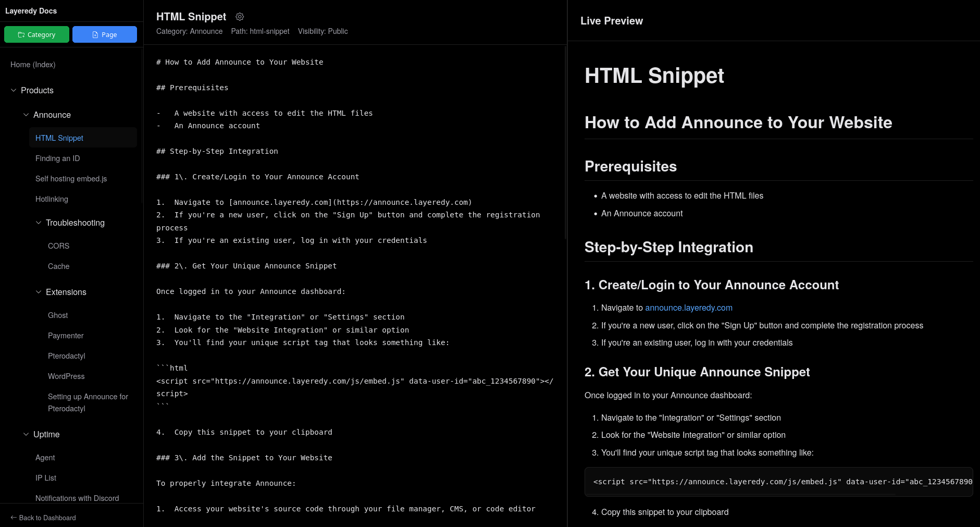Click the 'Category: Announce' metadata text
Image resolution: width=980 pixels, height=527 pixels.
[190, 31]
